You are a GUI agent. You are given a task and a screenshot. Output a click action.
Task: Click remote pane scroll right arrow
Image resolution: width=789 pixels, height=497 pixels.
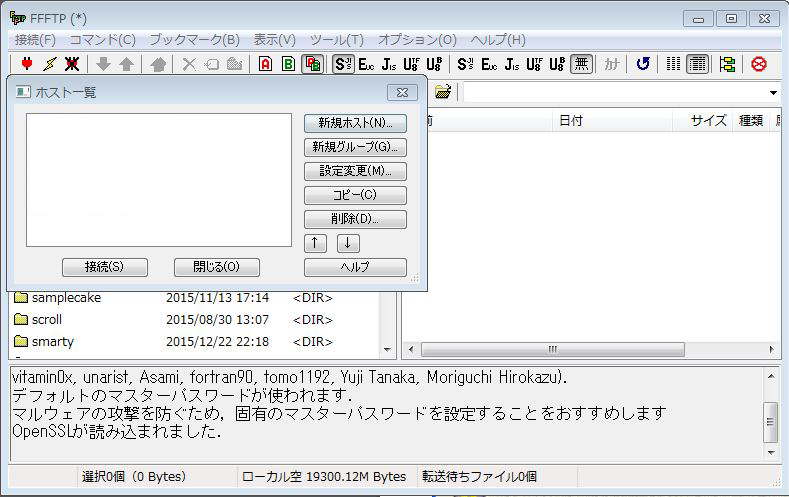point(772,349)
